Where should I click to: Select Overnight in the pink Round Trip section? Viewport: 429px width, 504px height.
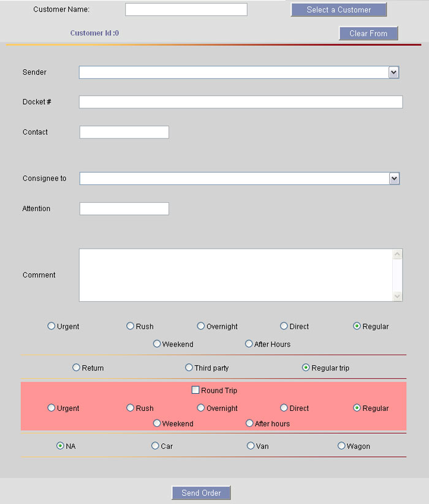pyautogui.click(x=201, y=408)
